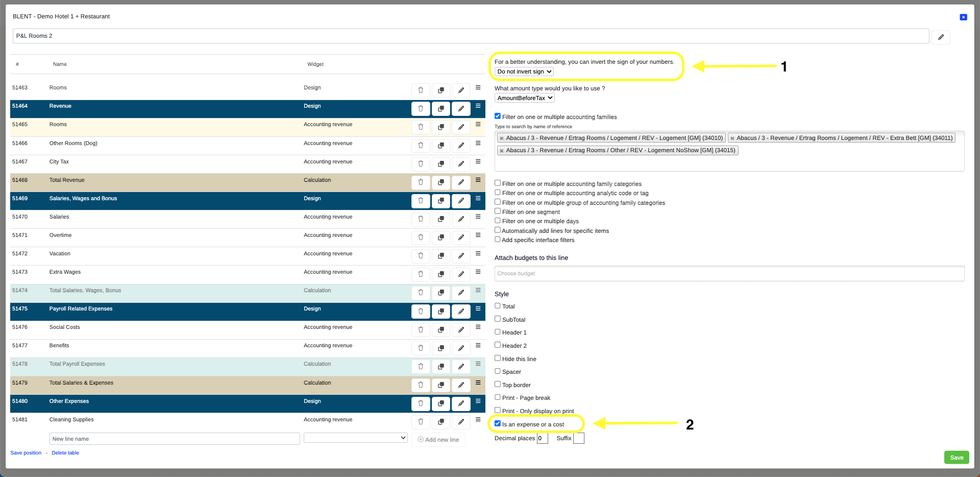Click 'Add new line' button

tap(438, 439)
